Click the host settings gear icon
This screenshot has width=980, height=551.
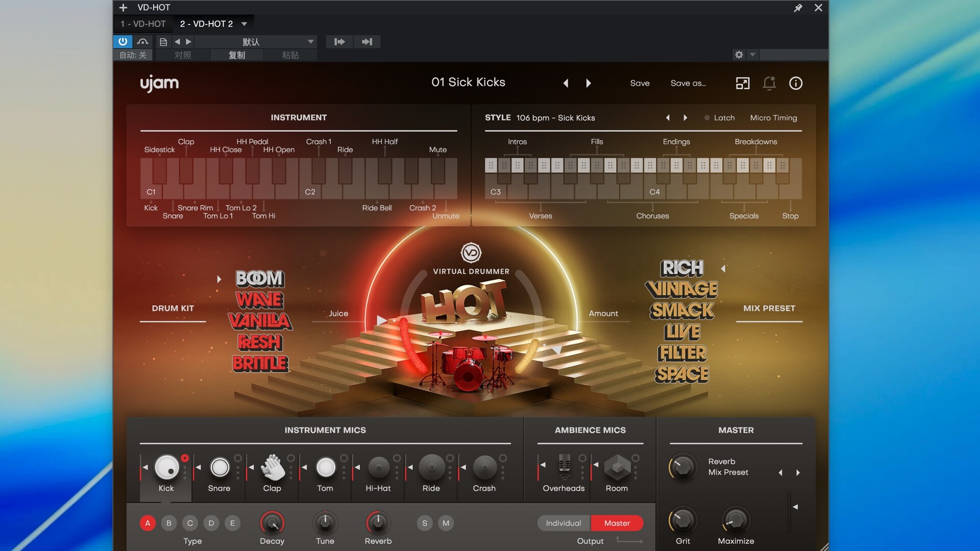click(739, 55)
